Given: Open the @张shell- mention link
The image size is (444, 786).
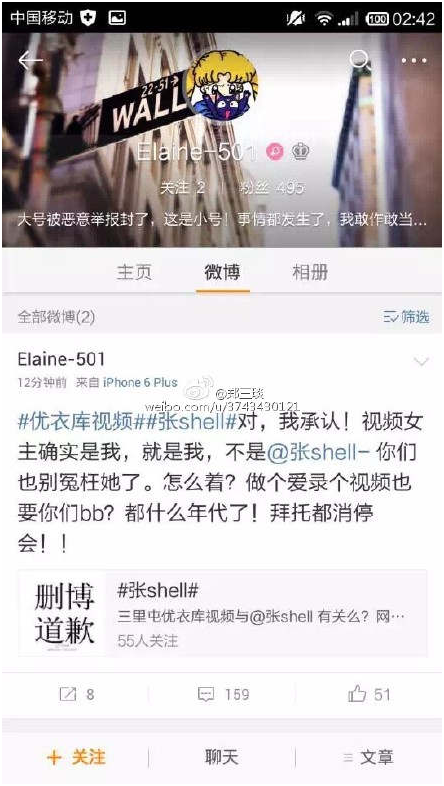Looking at the screenshot, I should (x=318, y=453).
